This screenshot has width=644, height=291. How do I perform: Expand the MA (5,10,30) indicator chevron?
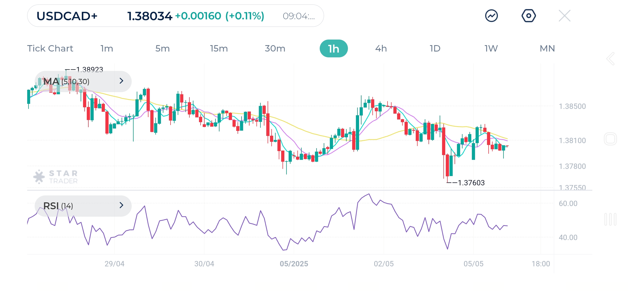point(121,81)
